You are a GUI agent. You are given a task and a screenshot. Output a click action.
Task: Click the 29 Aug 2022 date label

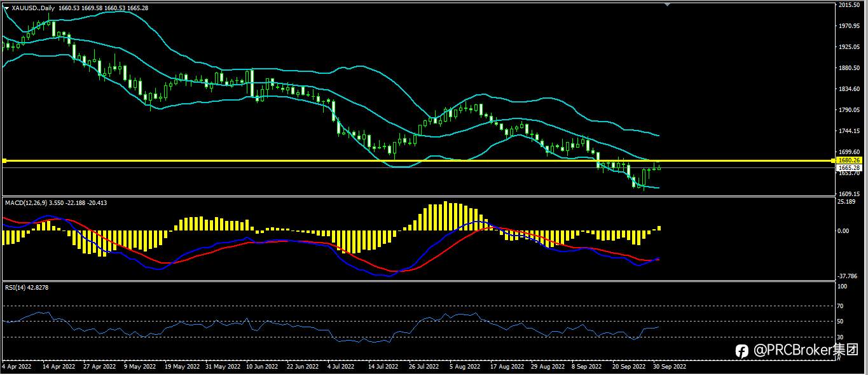548,367
